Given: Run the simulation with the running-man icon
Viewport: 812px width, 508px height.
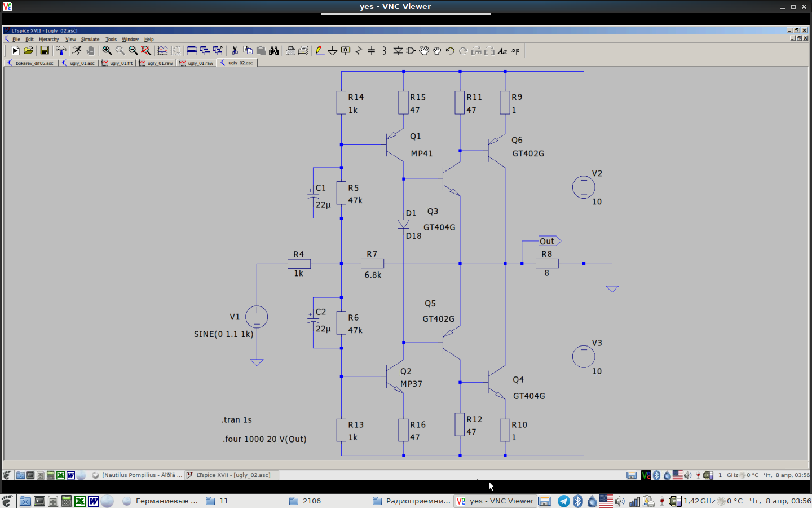Looking at the screenshot, I should click(77, 51).
